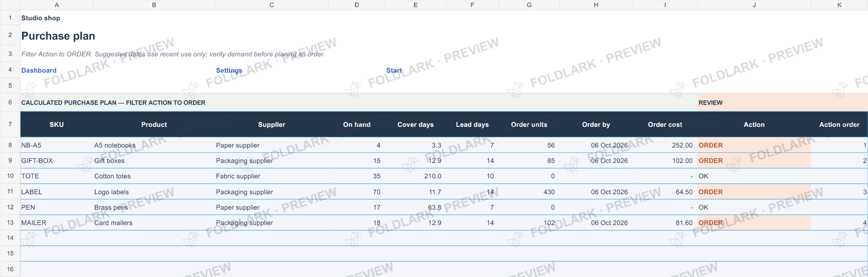The image size is (868, 277).
Task: Open the Start link
Action: (394, 70)
